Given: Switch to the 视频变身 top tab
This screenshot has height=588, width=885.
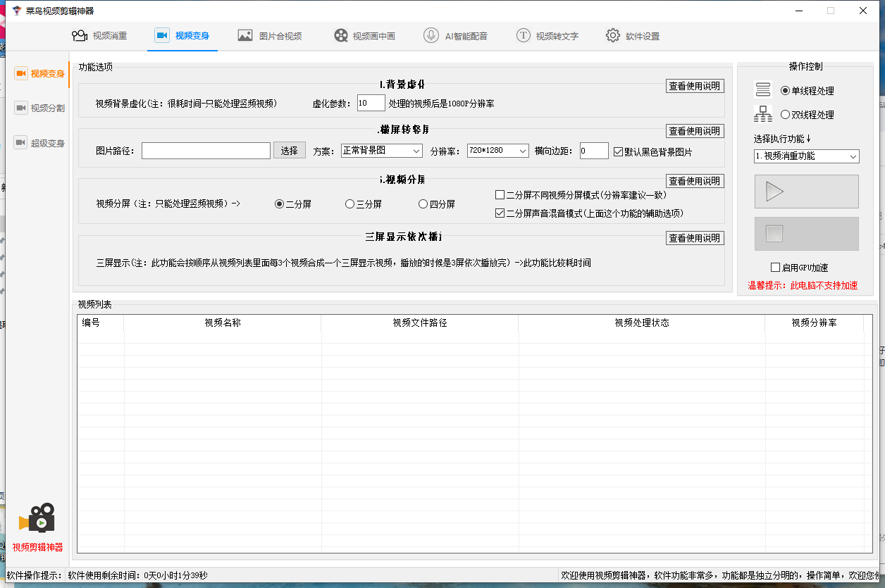Looking at the screenshot, I should (x=182, y=36).
